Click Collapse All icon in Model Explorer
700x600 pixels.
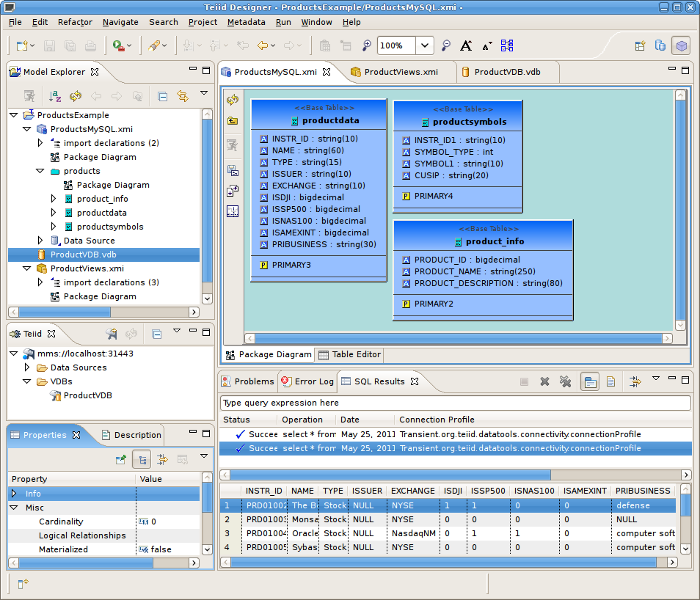[162, 96]
